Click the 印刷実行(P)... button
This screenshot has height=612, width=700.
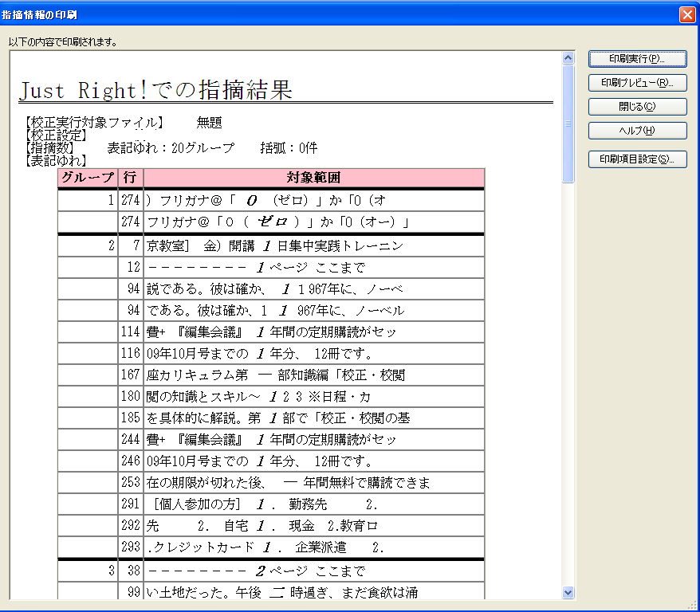[638, 59]
